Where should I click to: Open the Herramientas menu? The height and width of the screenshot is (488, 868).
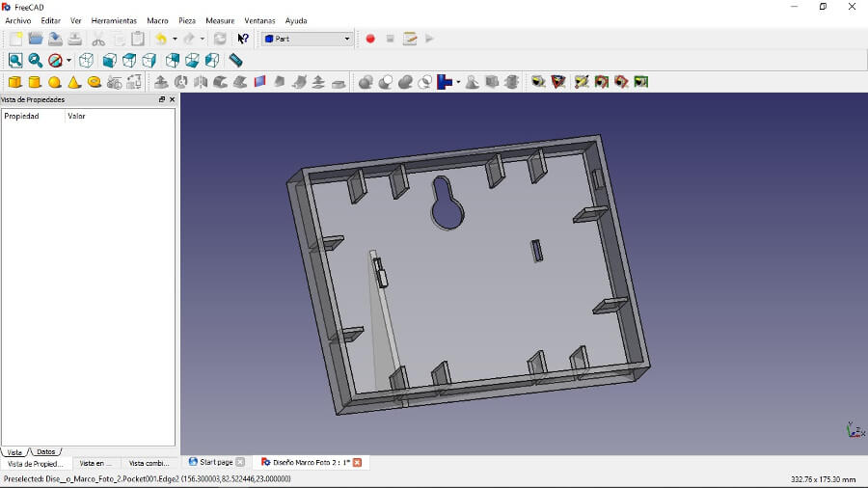114,20
